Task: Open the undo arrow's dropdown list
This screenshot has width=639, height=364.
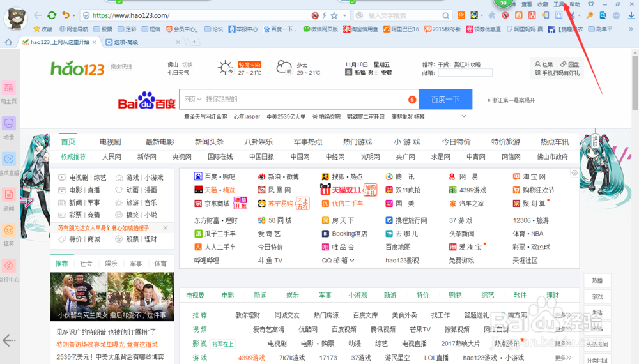Action: tap(73, 15)
